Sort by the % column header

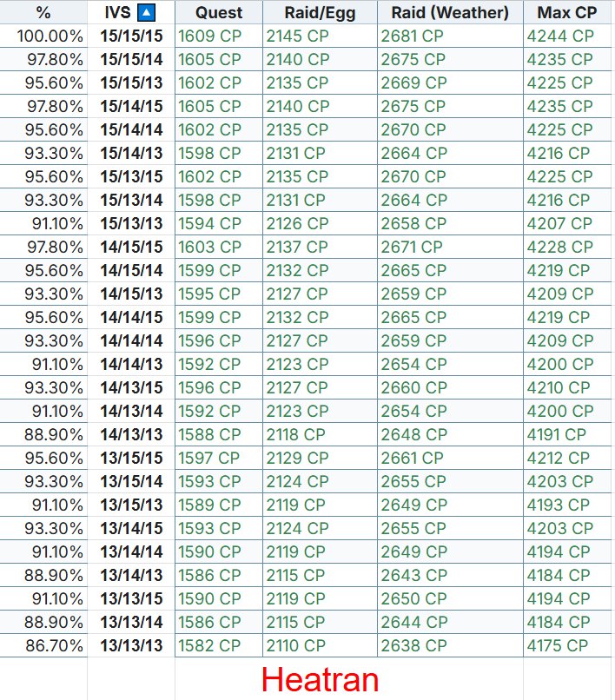click(43, 13)
